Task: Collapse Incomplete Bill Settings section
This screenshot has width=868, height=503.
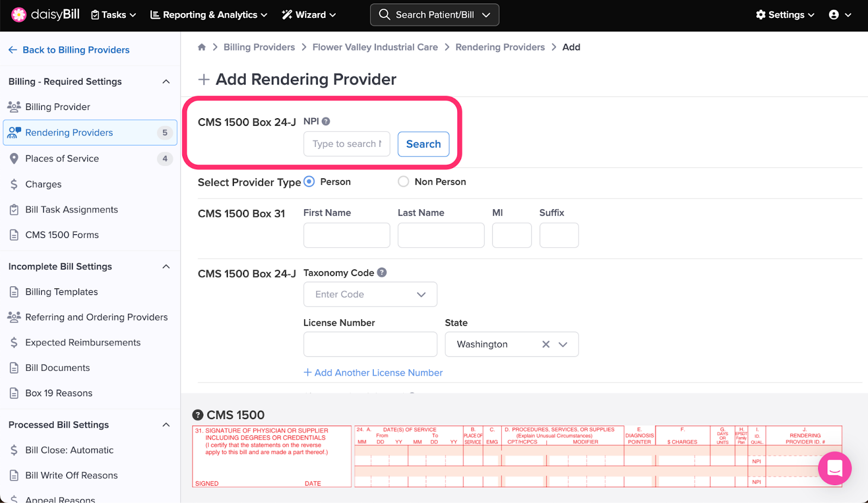Action: [166, 266]
